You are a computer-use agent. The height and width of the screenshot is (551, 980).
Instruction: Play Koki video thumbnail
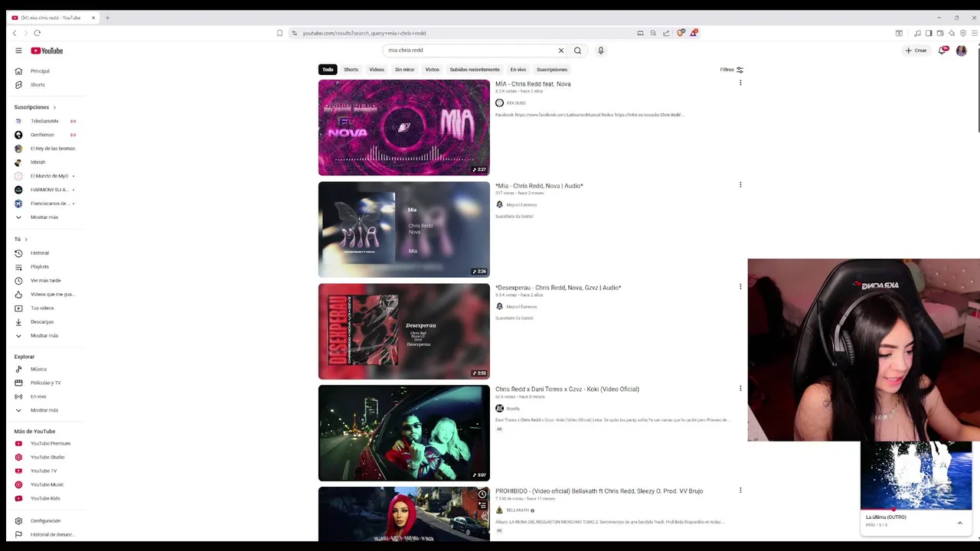coord(404,433)
